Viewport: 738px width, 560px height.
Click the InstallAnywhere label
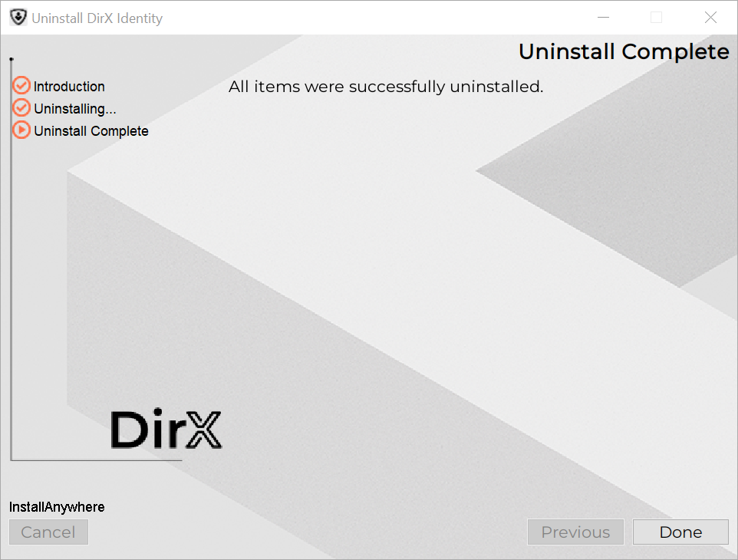pyautogui.click(x=57, y=507)
